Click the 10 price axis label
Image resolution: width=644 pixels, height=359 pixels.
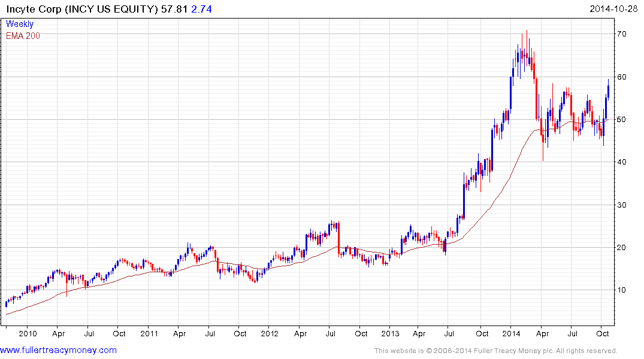(x=621, y=290)
